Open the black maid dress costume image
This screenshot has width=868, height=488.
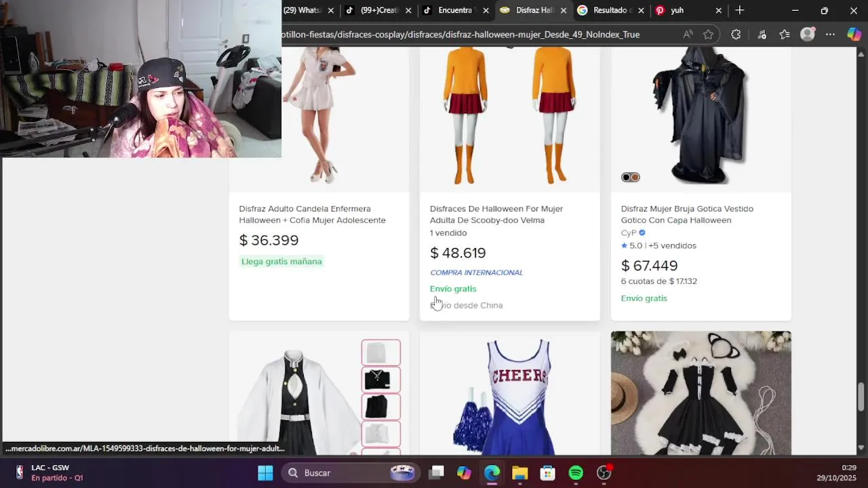[701, 393]
